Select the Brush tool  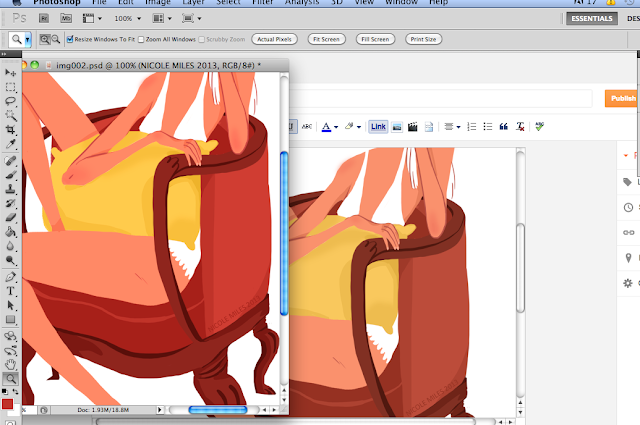pos(10,175)
